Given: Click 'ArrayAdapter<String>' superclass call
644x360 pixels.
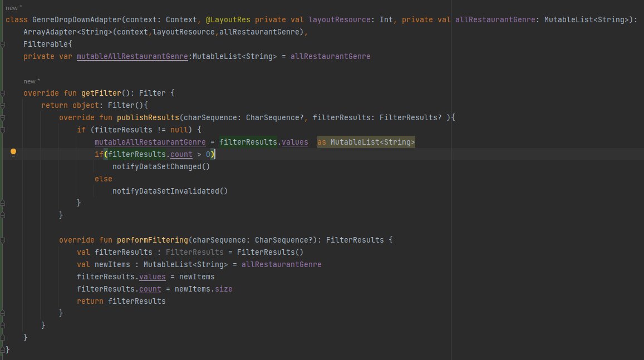Looking at the screenshot, I should [x=68, y=32].
